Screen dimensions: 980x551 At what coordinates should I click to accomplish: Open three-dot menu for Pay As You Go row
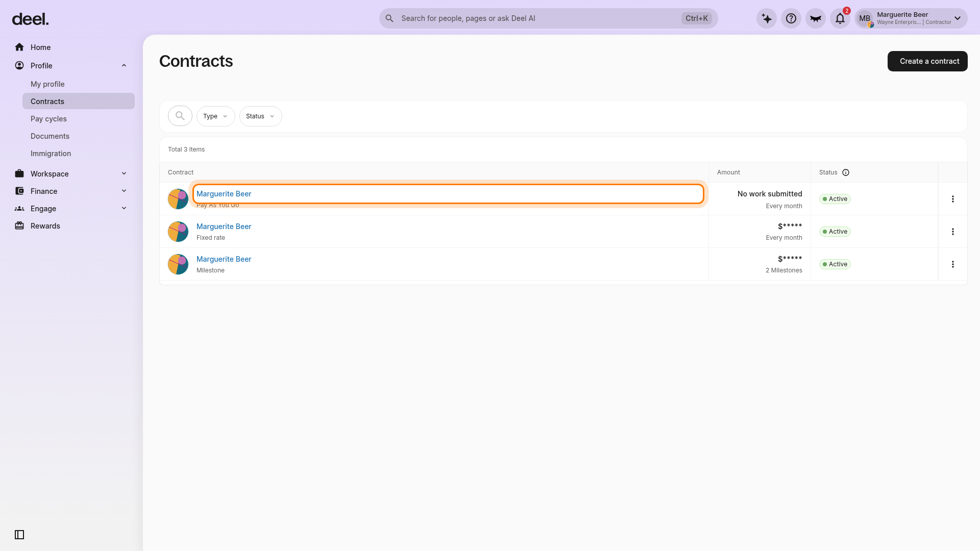click(952, 199)
